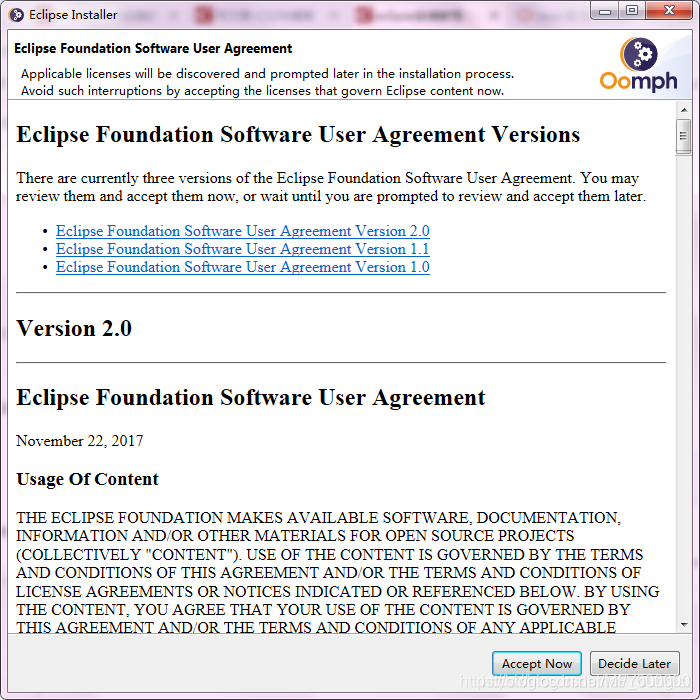
Task: Minimize the Eclipse Installer window
Action: (x=604, y=11)
